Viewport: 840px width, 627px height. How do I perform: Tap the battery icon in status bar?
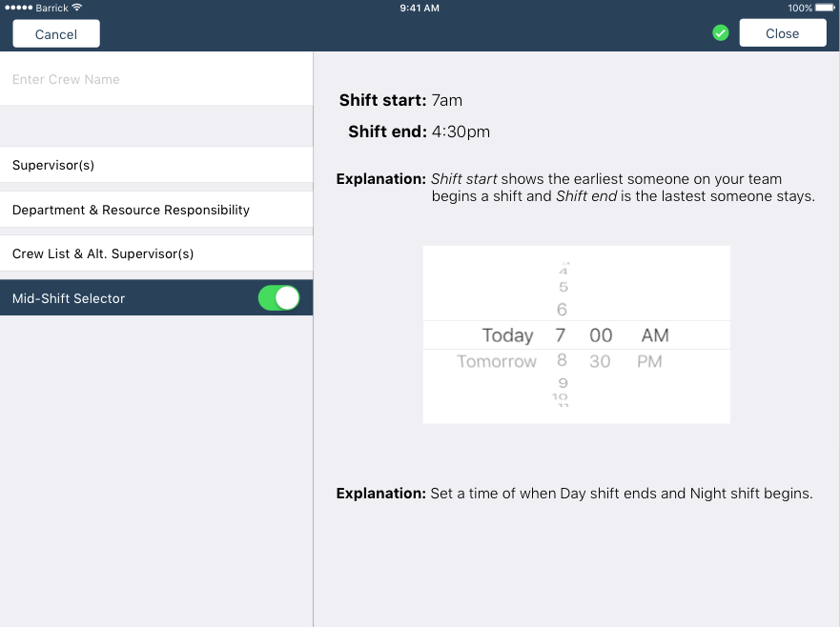[827, 8]
